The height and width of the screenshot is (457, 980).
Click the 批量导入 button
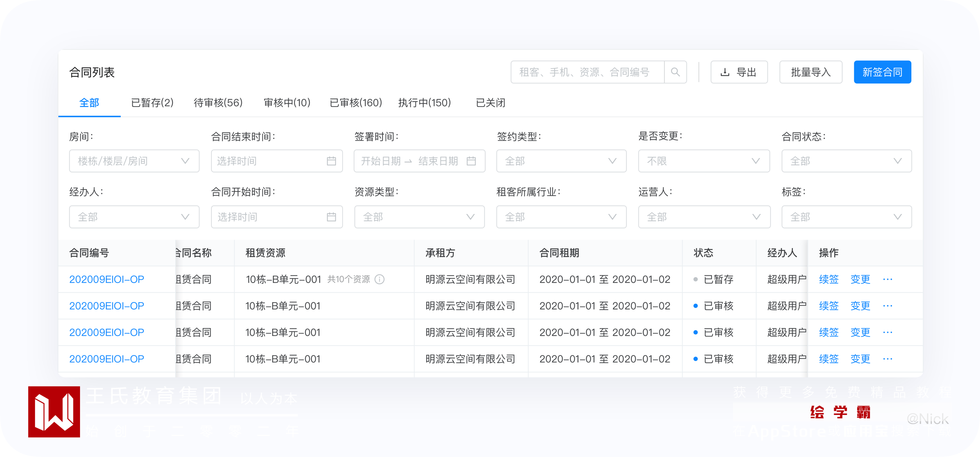click(811, 72)
